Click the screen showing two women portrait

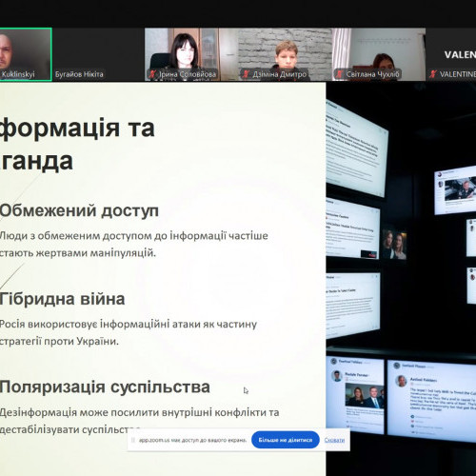point(394,244)
